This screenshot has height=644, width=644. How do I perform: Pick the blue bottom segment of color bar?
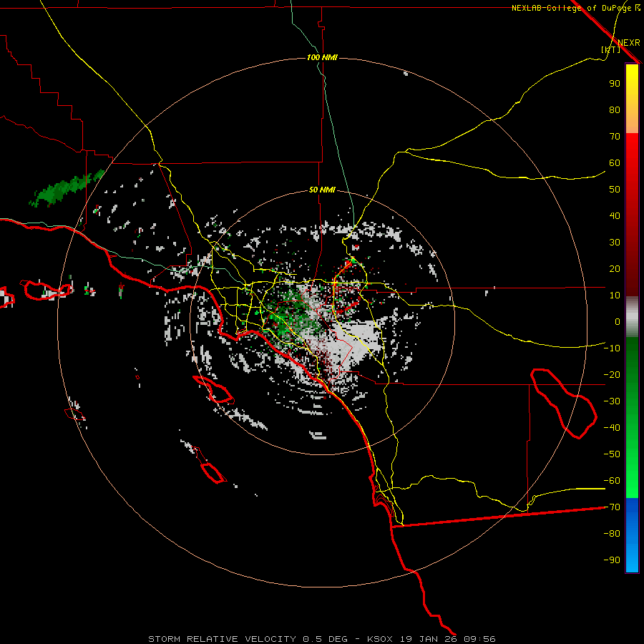(x=632, y=535)
